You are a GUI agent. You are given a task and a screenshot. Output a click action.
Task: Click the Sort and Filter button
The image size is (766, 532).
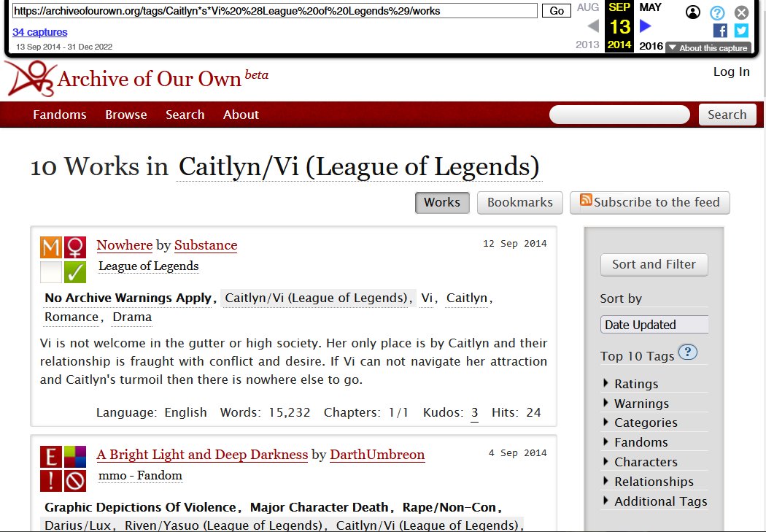click(x=654, y=264)
